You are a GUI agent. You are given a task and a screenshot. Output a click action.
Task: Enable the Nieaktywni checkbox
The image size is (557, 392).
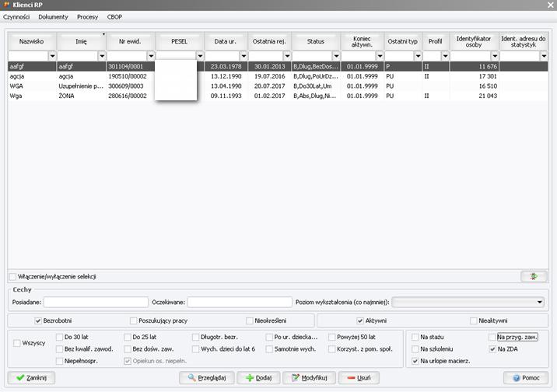[474, 320]
